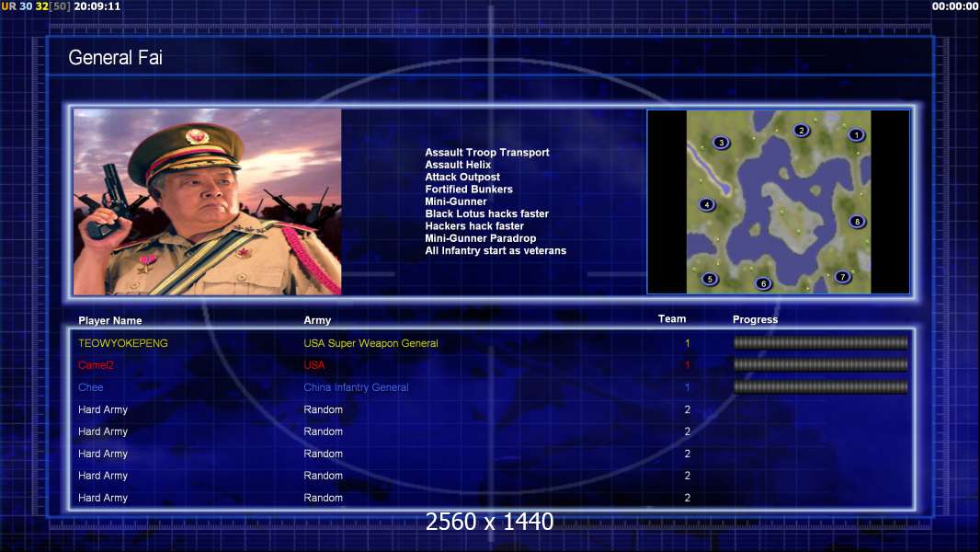Select player name TEOWYOKEPENG
980x552 pixels.
[123, 343]
